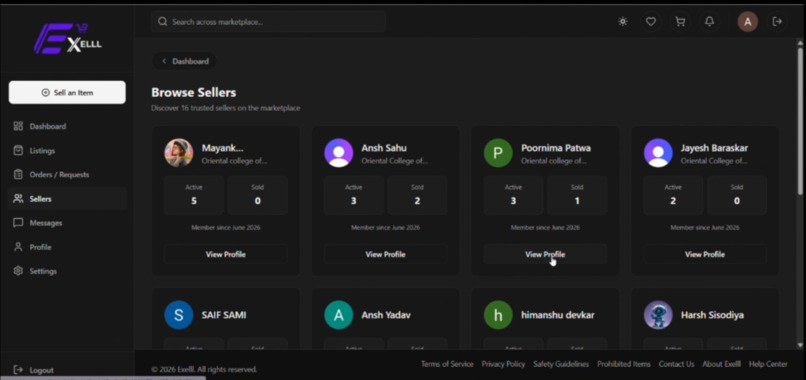Viewport: 806px width, 380px height.
Task: View Profile of Poornima Patwa
Action: [545, 254]
